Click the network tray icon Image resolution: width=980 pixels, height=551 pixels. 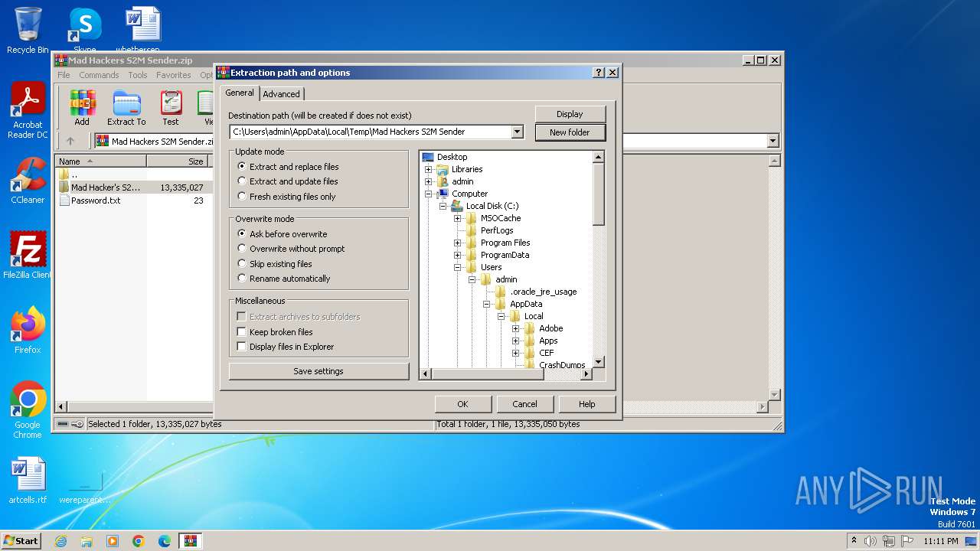pos(888,541)
